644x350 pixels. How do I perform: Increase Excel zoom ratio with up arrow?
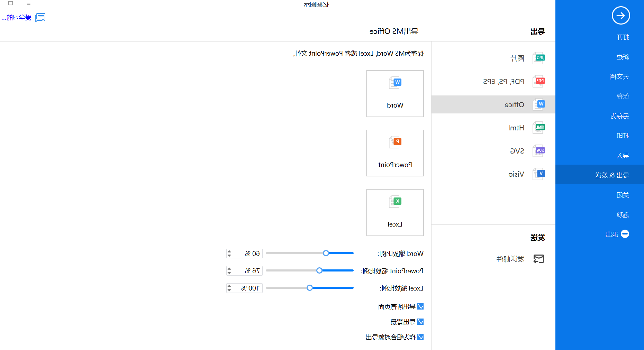(x=229, y=286)
